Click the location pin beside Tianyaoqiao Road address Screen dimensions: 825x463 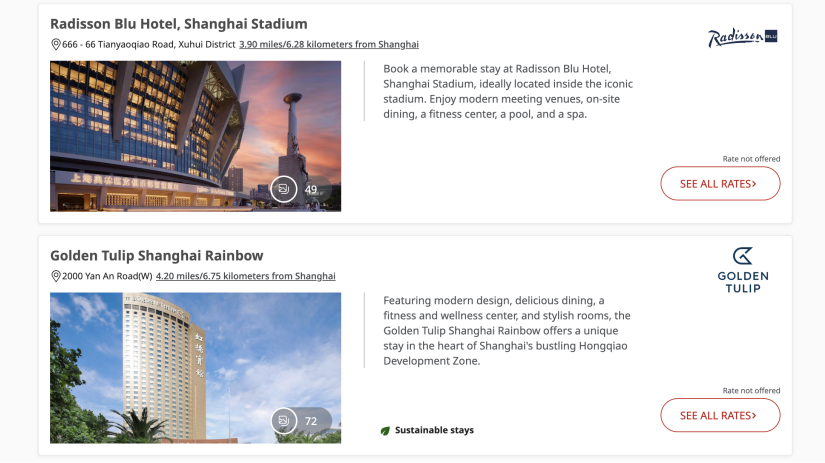click(x=55, y=44)
